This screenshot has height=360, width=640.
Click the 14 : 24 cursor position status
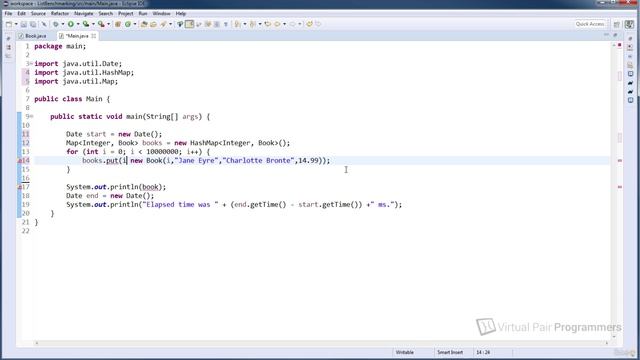(483, 352)
